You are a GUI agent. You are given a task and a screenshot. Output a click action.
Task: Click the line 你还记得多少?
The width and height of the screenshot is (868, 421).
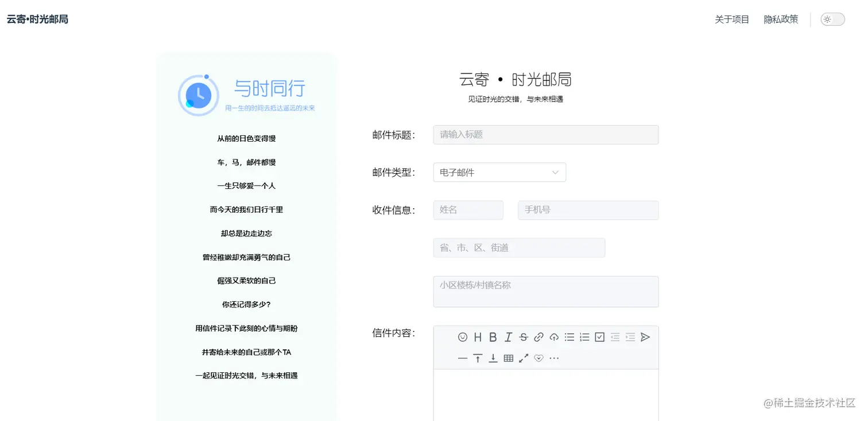pyautogui.click(x=246, y=305)
